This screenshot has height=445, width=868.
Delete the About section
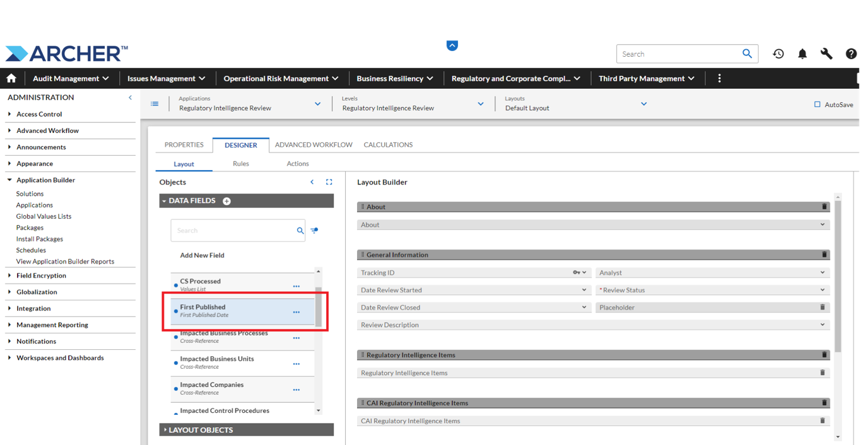coord(824,207)
